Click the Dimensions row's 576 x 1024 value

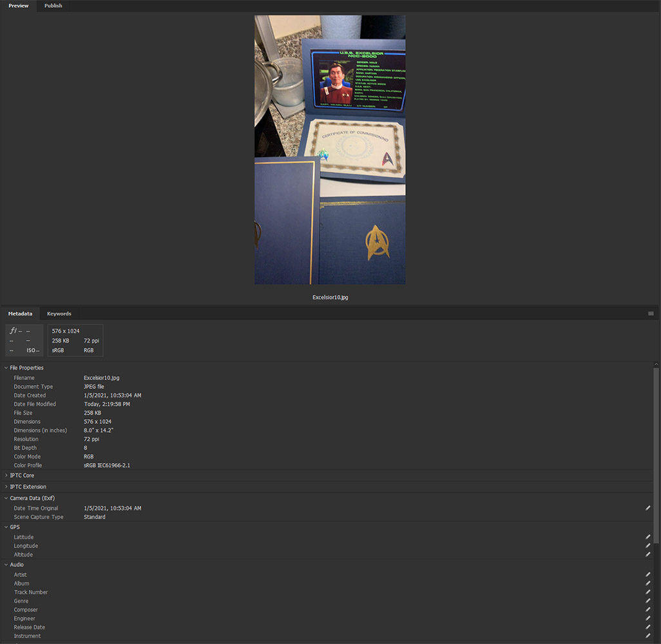98,422
